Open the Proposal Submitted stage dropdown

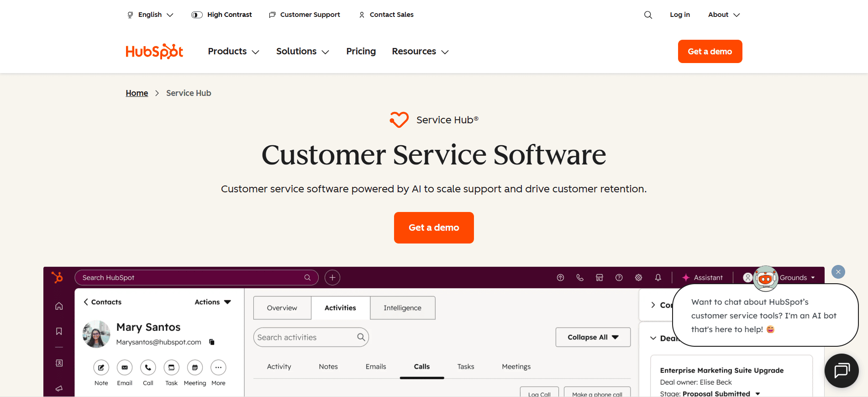click(721, 393)
